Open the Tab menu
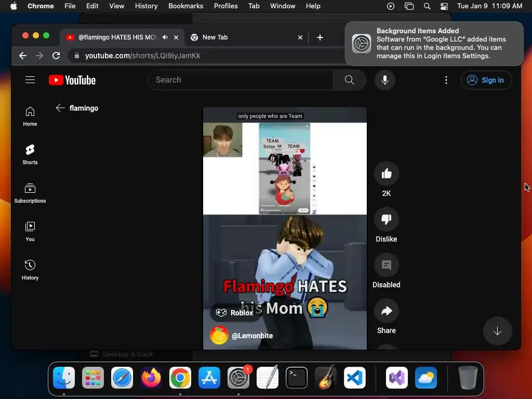Image resolution: width=532 pixels, height=399 pixels. point(254,6)
